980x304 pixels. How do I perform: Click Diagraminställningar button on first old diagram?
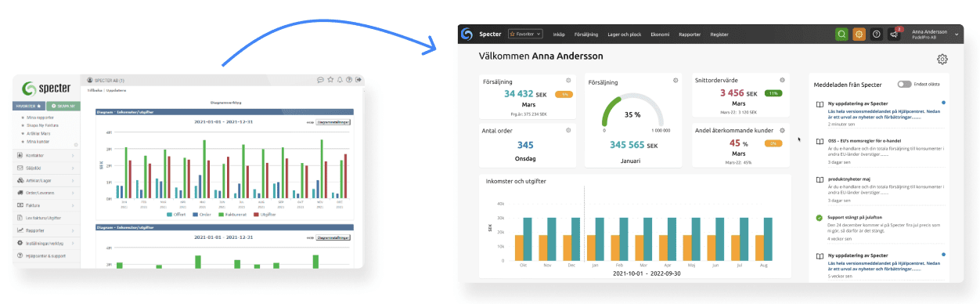click(x=333, y=122)
